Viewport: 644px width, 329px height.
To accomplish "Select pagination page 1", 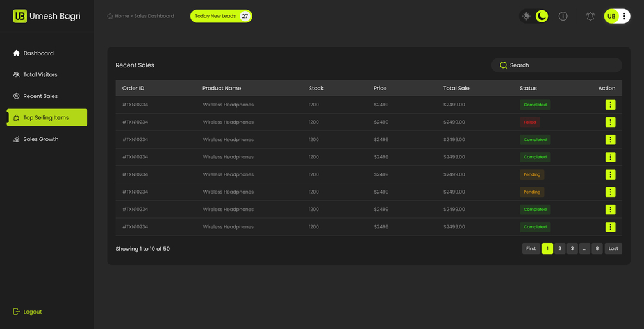I will coord(547,248).
